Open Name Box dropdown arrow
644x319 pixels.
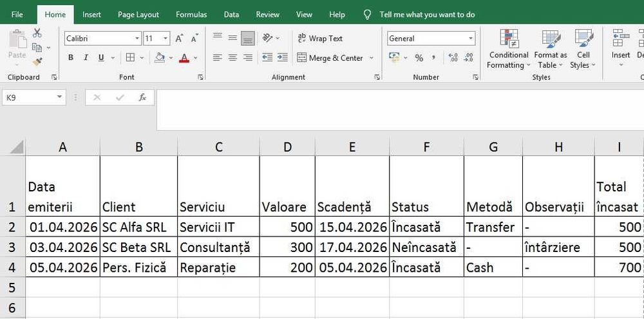tap(59, 97)
